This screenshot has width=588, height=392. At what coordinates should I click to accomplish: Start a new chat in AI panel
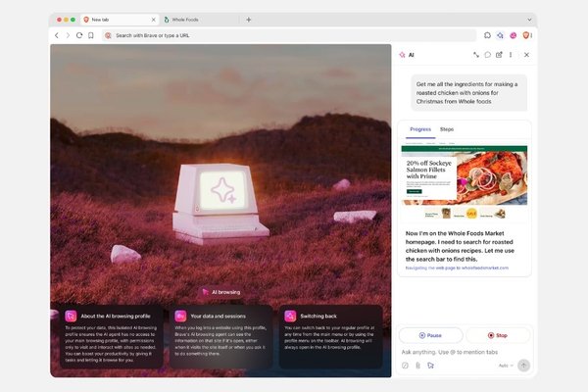tap(499, 55)
